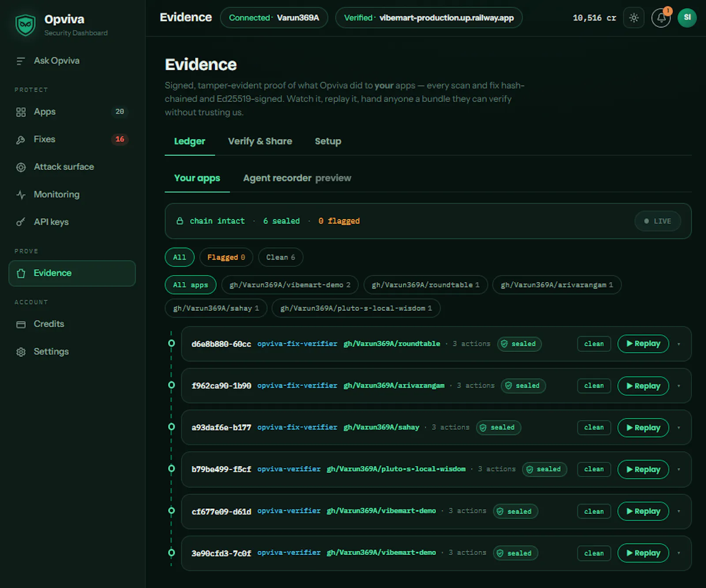The image size is (706, 588).
Task: Click opviva-fix-verifier on f962ca90-1b90 row
Action: [x=297, y=386]
